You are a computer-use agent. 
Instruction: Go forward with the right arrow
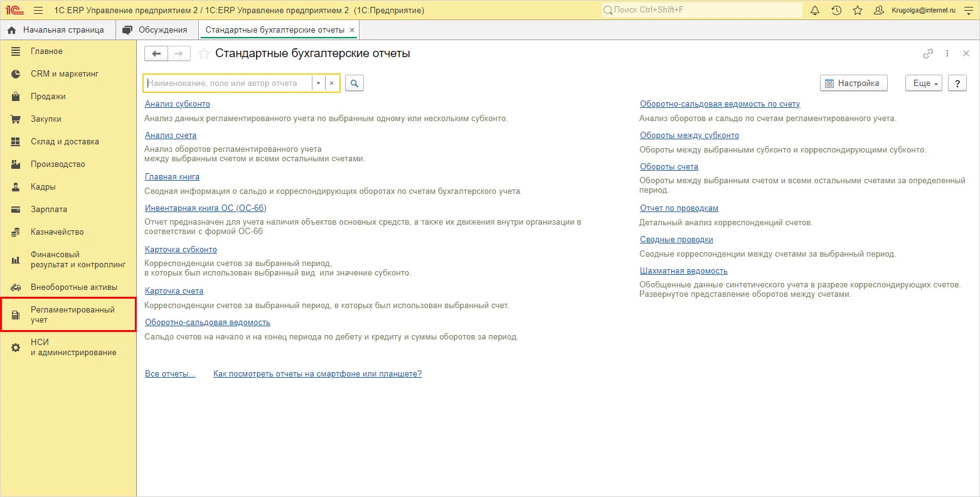click(x=179, y=54)
